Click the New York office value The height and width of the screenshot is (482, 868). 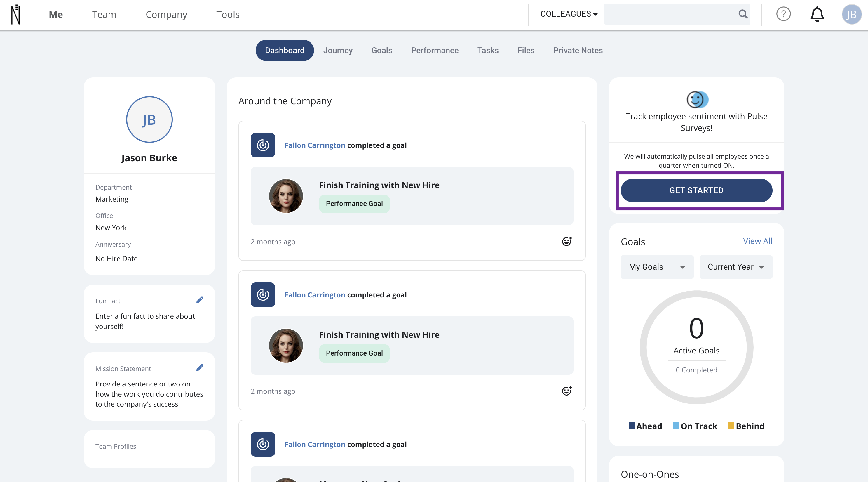pyautogui.click(x=111, y=228)
